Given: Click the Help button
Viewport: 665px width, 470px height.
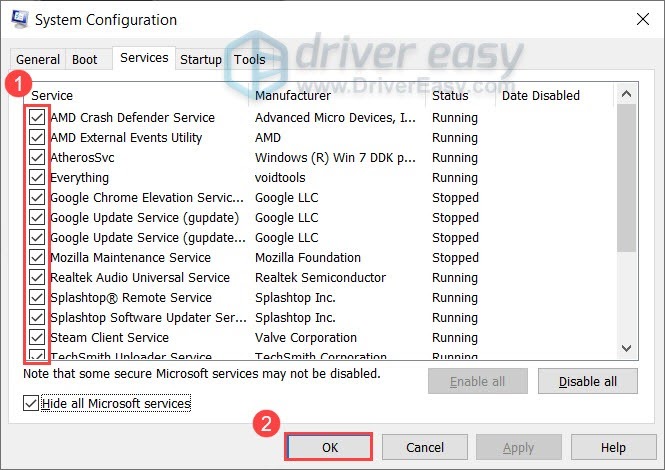Looking at the screenshot, I should pos(613,447).
